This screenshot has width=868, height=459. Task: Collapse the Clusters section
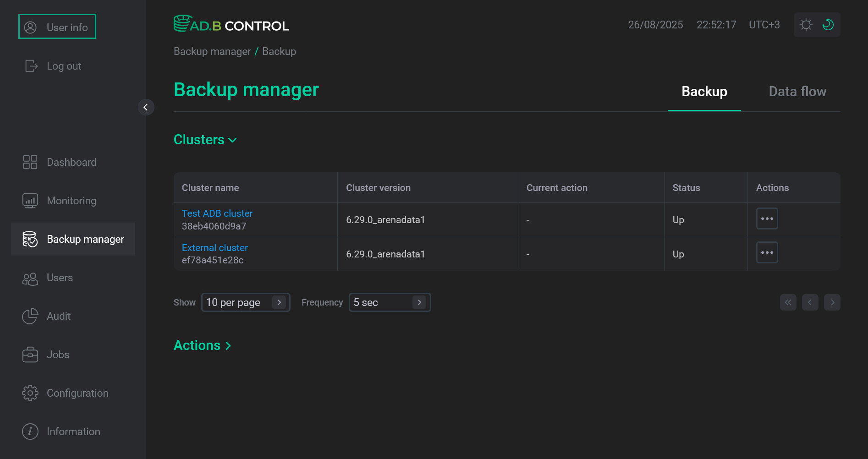(232, 140)
